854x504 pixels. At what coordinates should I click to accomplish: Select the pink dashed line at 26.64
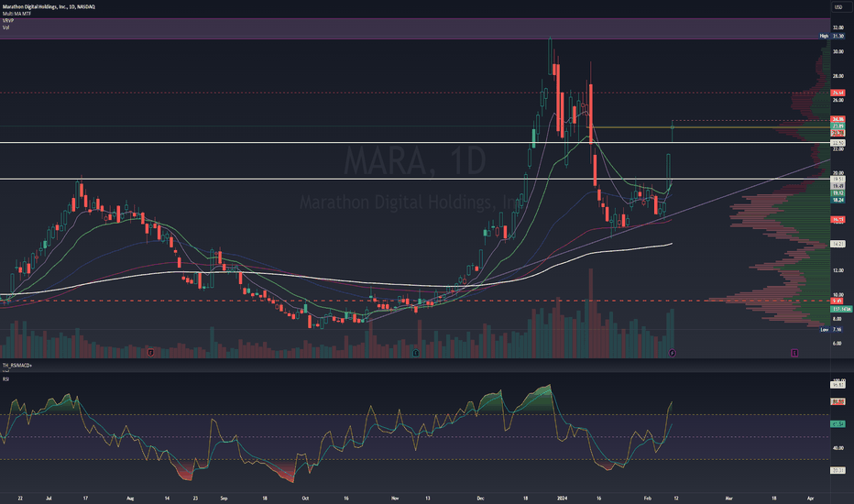point(414,93)
